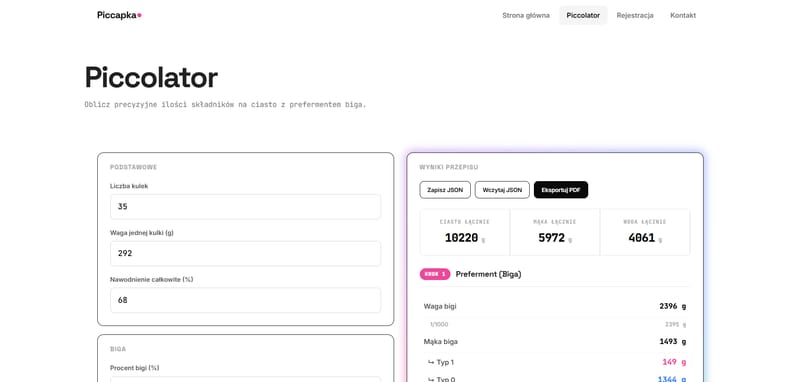Click the Wczytaj JSON button
Image resolution: width=800 pixels, height=382 pixels.
pyautogui.click(x=502, y=190)
